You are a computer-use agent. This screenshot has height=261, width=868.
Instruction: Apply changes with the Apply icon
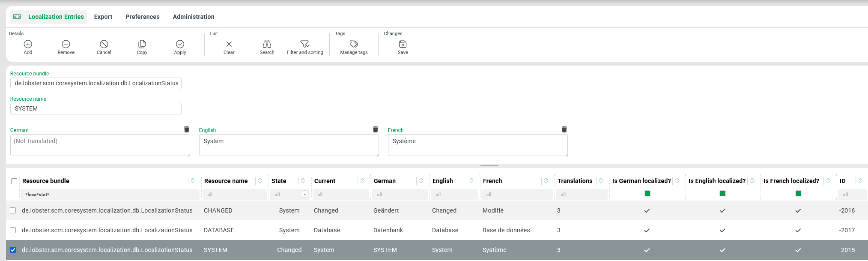coord(180,44)
